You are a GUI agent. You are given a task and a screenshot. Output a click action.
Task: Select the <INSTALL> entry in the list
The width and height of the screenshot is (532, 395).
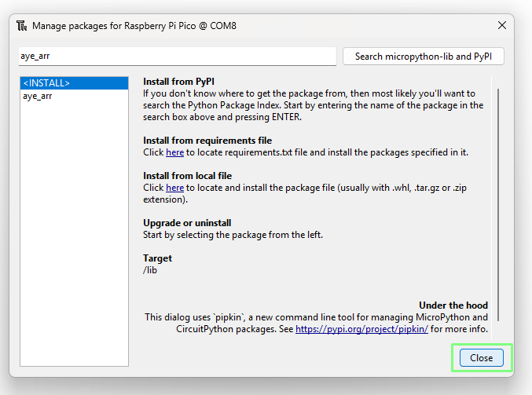(74, 83)
